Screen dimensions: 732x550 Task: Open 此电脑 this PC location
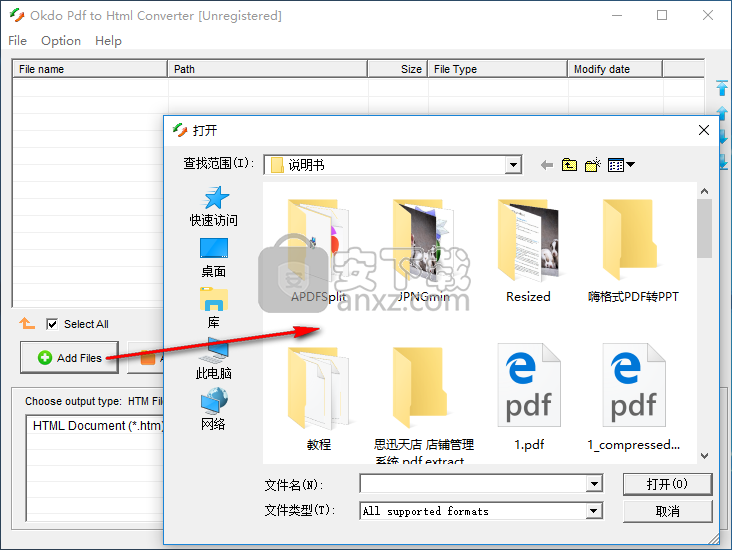213,359
